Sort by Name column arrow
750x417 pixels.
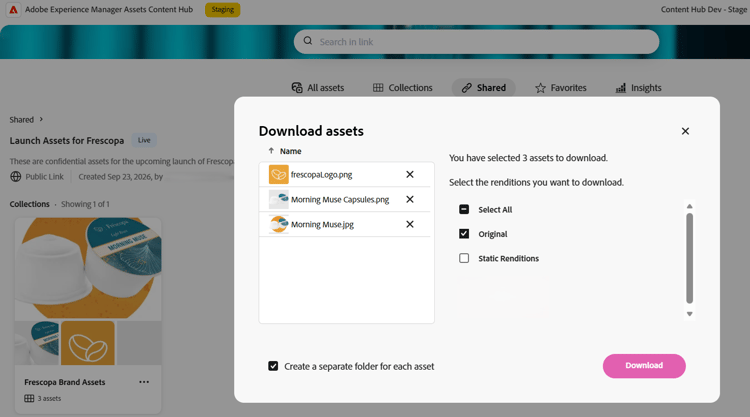pyautogui.click(x=271, y=151)
